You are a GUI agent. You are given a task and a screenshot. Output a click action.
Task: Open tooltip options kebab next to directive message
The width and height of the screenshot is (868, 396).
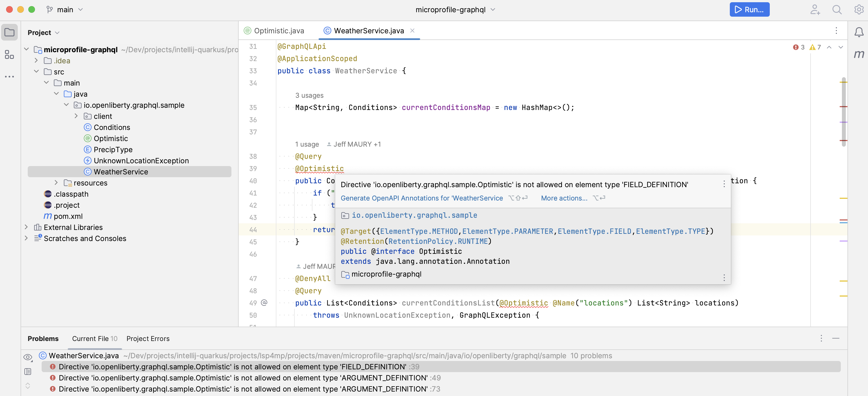pos(724,184)
